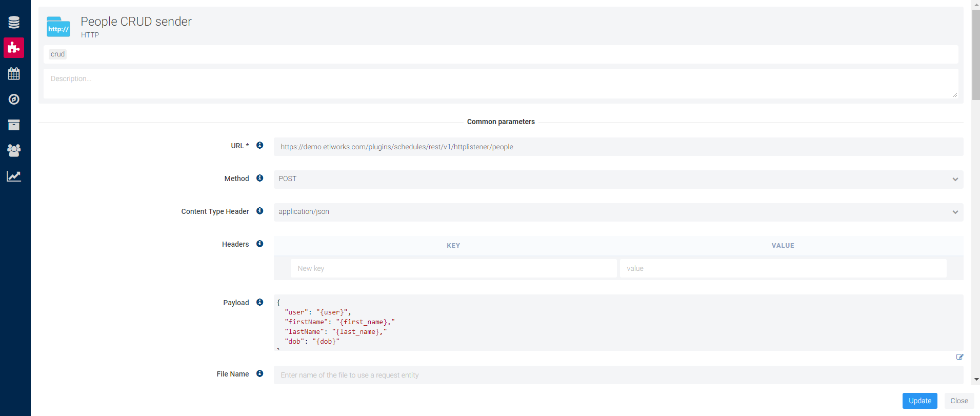Click the scrollbar up arrow
The width and height of the screenshot is (980, 416).
pos(976,4)
